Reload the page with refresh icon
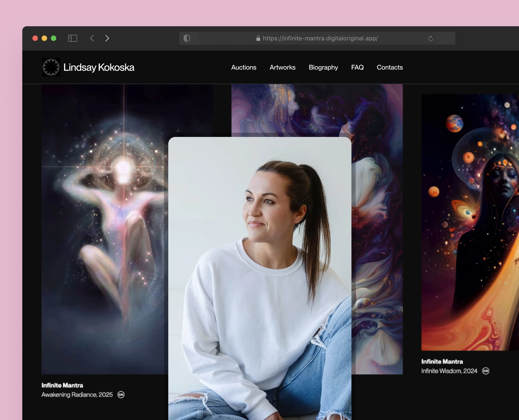Image resolution: width=519 pixels, height=420 pixels. (x=430, y=38)
